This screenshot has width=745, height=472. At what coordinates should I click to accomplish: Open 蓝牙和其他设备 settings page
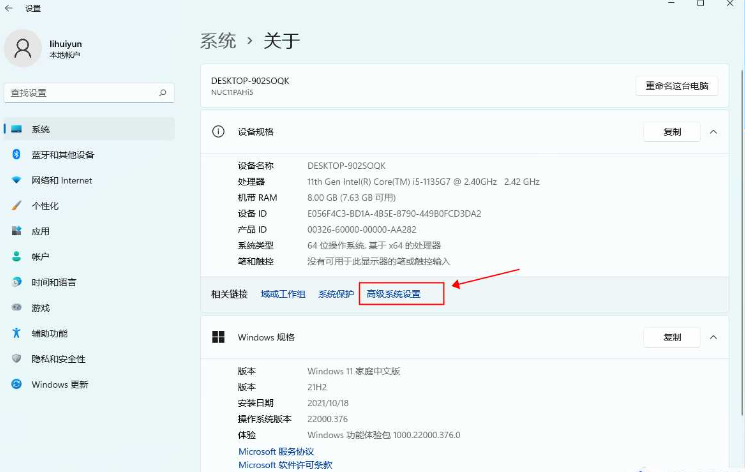[x=89, y=154]
